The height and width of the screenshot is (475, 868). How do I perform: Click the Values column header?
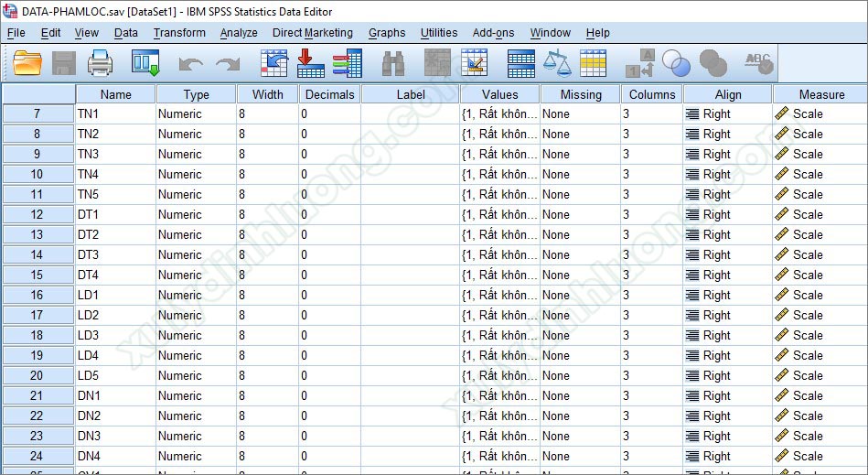(499, 94)
